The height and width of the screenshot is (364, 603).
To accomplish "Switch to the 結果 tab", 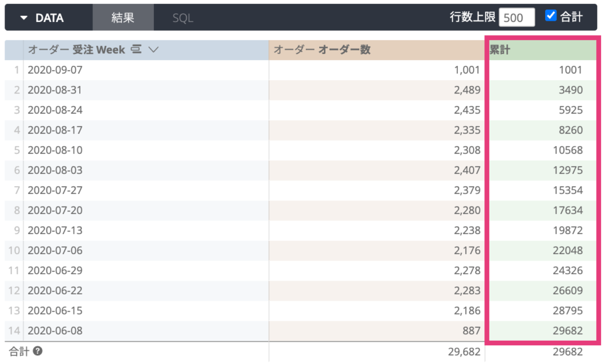I will tap(123, 18).
